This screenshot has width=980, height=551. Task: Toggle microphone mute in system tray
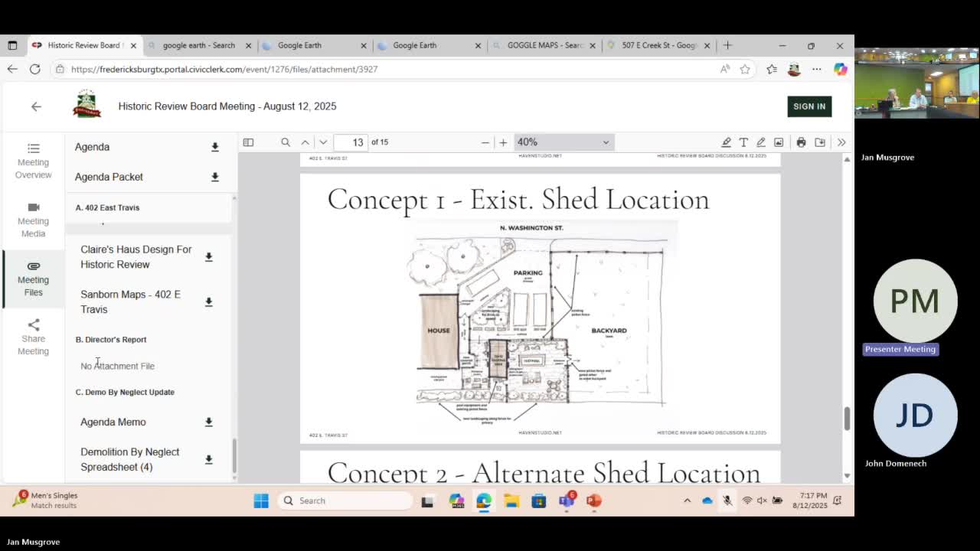point(727,500)
